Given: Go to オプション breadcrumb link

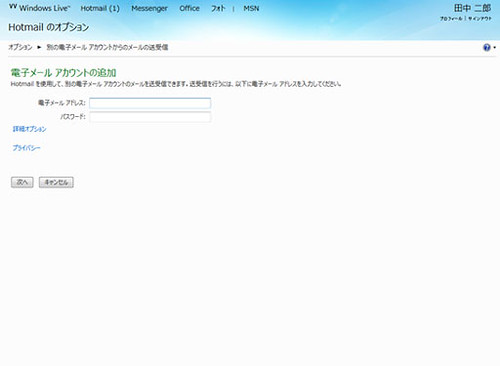Looking at the screenshot, I should 20,47.
